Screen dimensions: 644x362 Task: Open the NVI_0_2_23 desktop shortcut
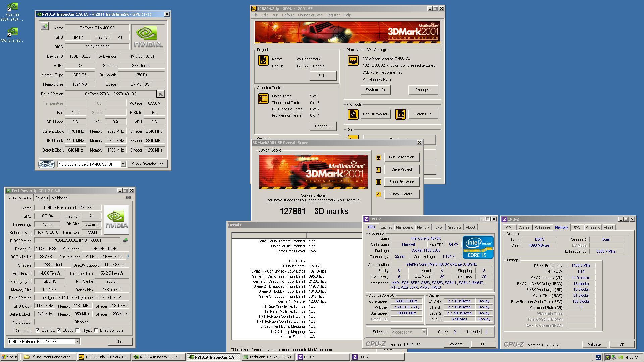coord(12,35)
